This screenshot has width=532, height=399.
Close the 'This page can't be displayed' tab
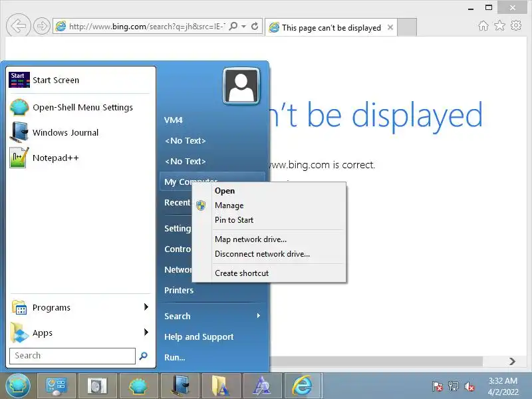[x=390, y=27]
